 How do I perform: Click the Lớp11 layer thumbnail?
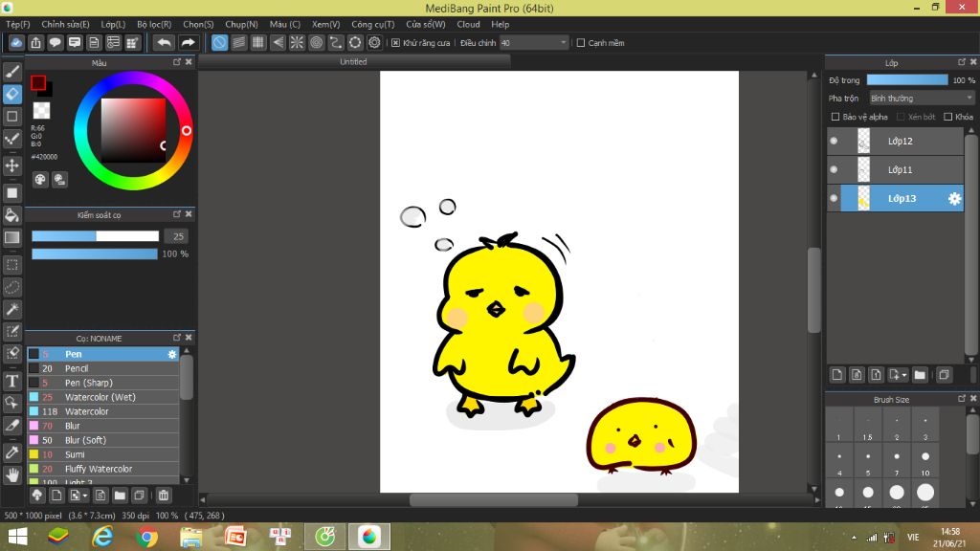pyautogui.click(x=864, y=170)
